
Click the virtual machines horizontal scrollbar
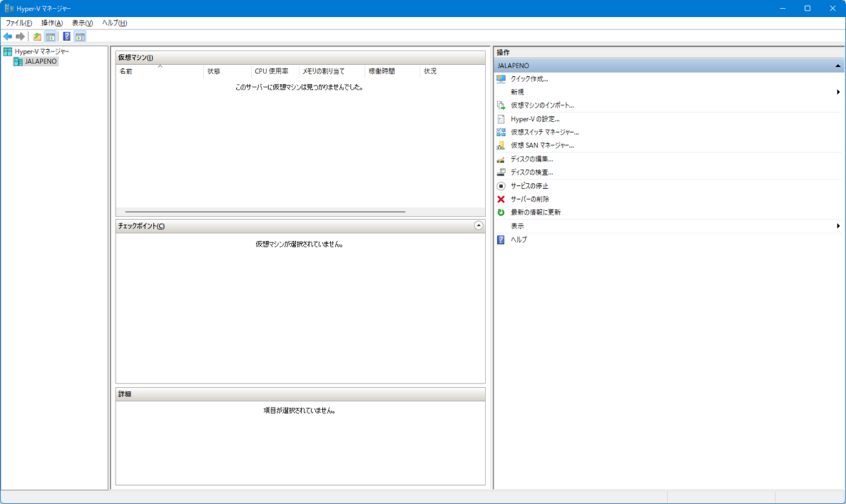tap(265, 212)
